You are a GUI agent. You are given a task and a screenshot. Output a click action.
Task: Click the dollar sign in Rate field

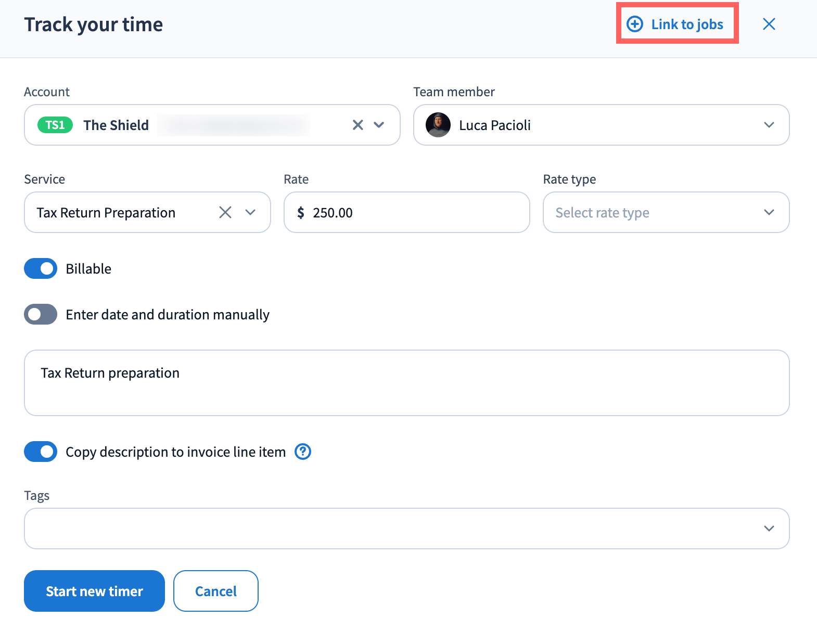coord(300,213)
